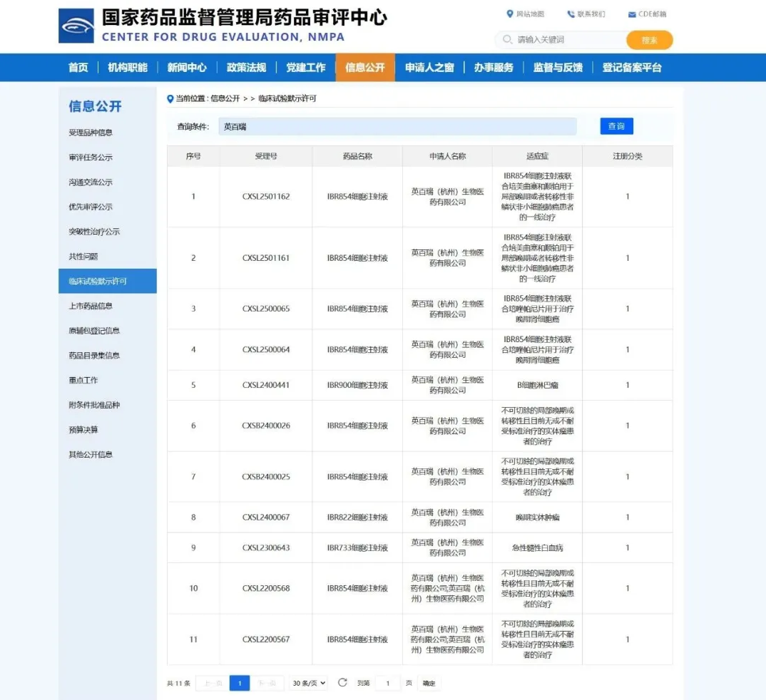Click acceptance number CXSL2200567

tap(266, 639)
